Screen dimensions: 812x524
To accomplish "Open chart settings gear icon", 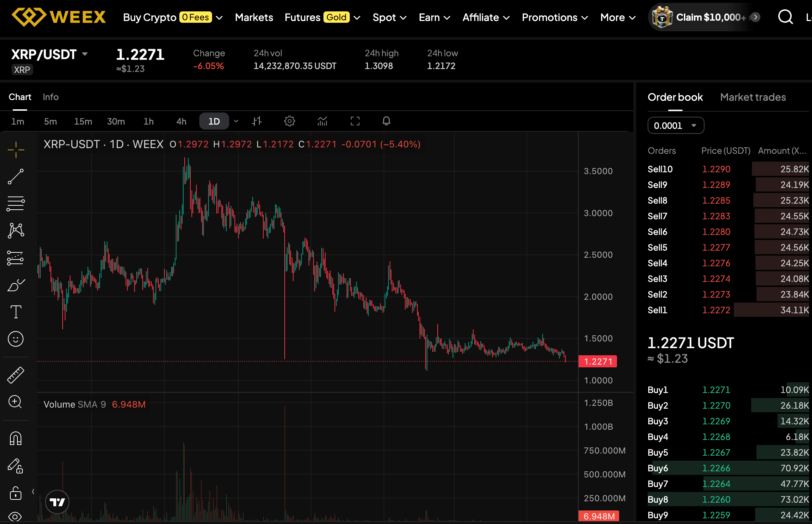I will click(x=290, y=121).
